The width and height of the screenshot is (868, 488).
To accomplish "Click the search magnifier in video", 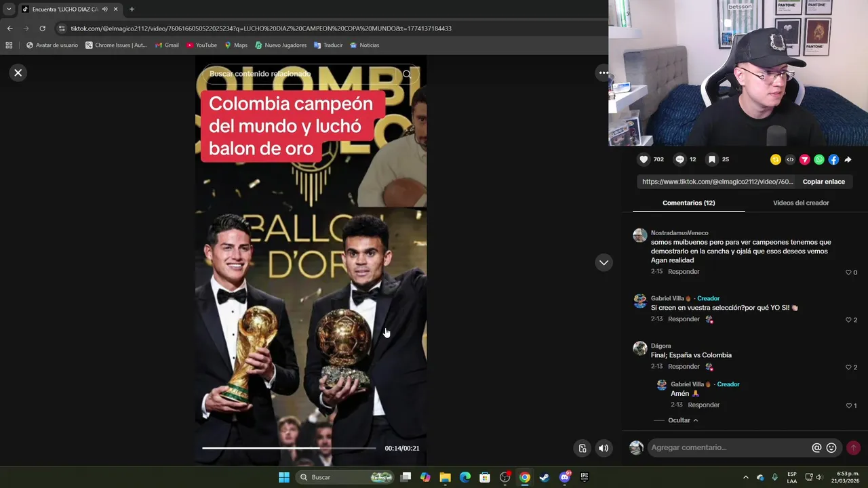I will click(407, 74).
